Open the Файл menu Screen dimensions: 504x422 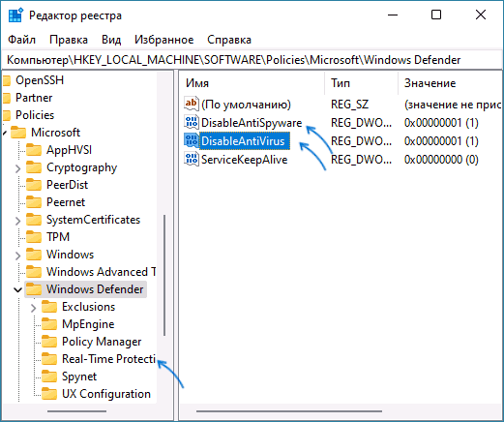21,40
